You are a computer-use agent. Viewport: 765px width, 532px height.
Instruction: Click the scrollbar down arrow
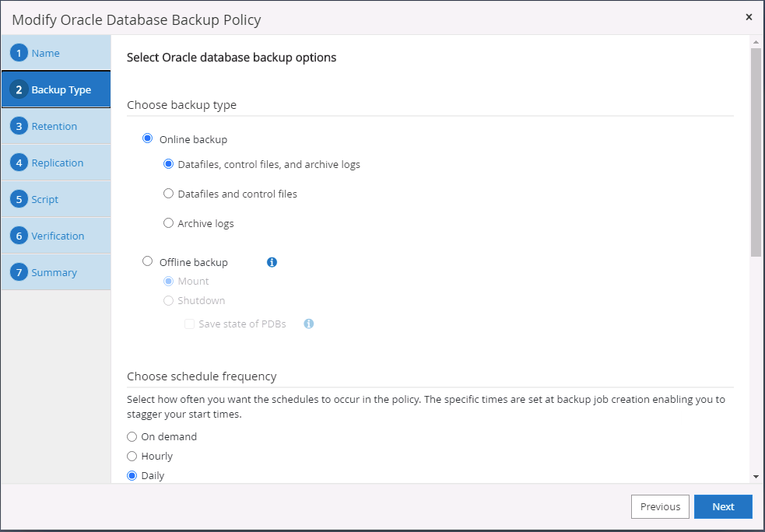coord(756,476)
